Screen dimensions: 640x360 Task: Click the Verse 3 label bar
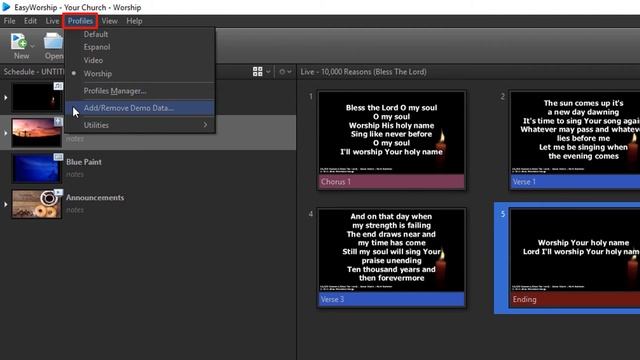pos(391,299)
